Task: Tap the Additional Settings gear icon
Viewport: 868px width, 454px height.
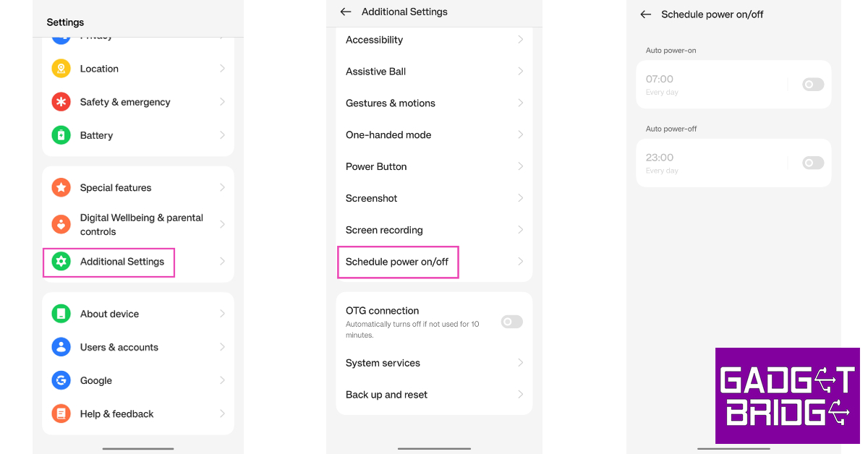Action: tap(61, 262)
